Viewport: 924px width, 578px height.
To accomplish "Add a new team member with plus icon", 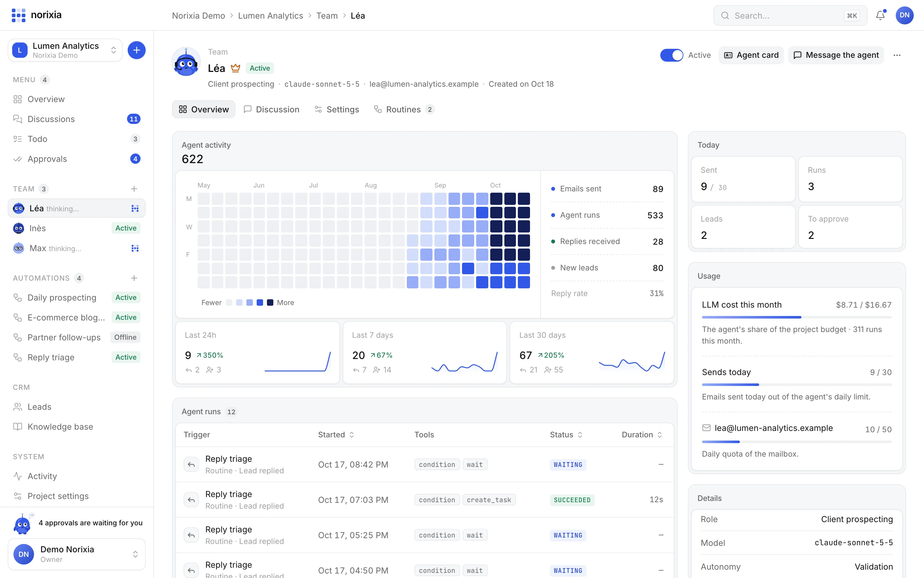I will [x=134, y=189].
